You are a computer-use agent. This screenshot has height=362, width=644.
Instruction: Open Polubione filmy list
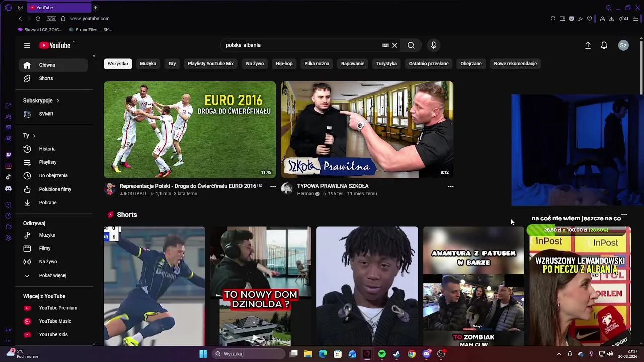(x=53, y=190)
